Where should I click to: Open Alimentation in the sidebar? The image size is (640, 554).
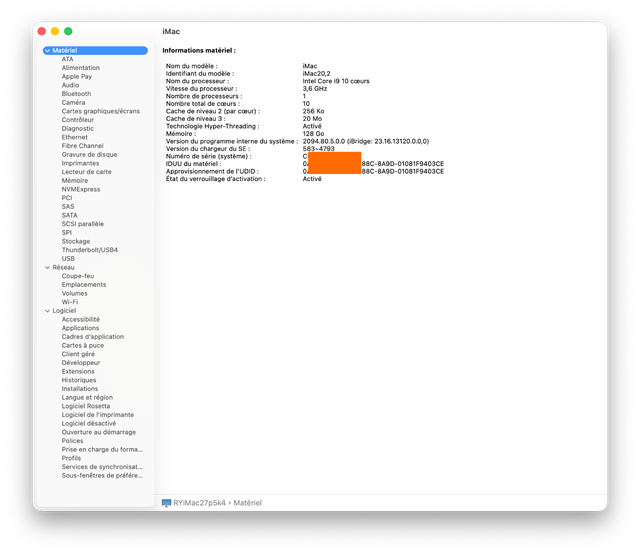click(x=80, y=68)
